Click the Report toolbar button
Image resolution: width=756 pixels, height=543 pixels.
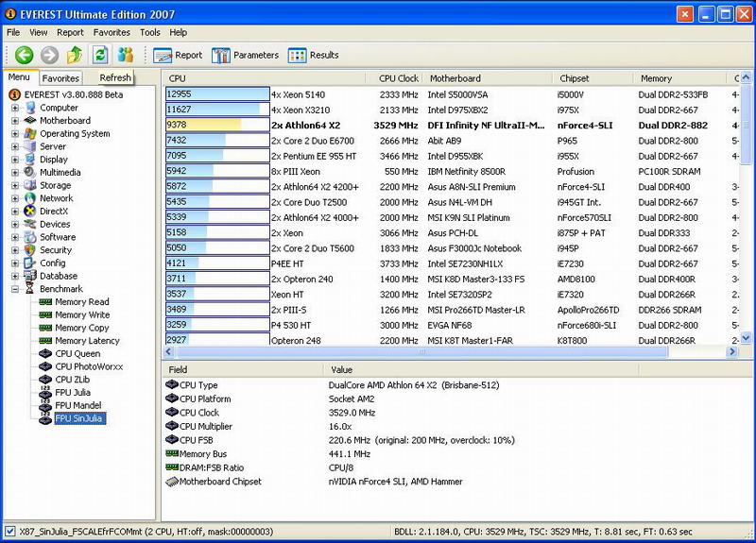click(x=178, y=56)
